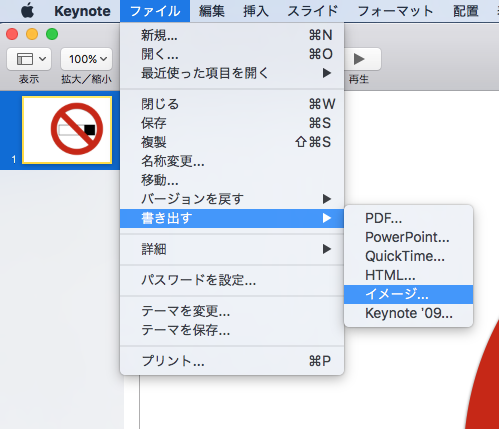Viewport: 499px width, 429px height.
Task: Choose QuickTime... export option
Action: [409, 256]
